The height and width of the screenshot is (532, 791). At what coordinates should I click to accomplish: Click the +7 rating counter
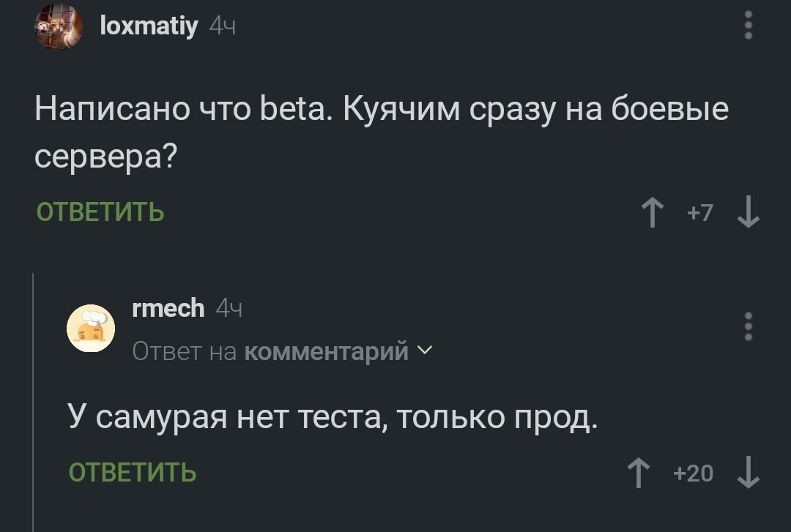pos(699,213)
